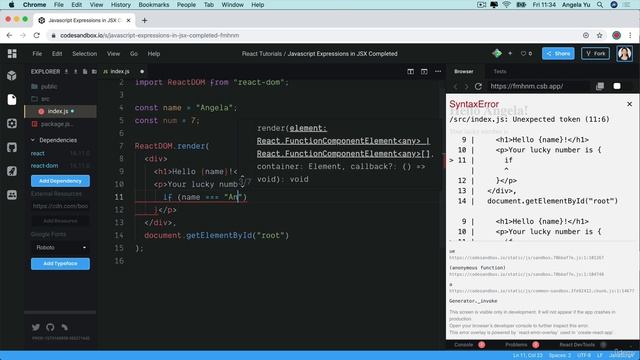Open the CodeSandbox dashboard grid icon
640x360 pixels.
[x=12, y=53]
